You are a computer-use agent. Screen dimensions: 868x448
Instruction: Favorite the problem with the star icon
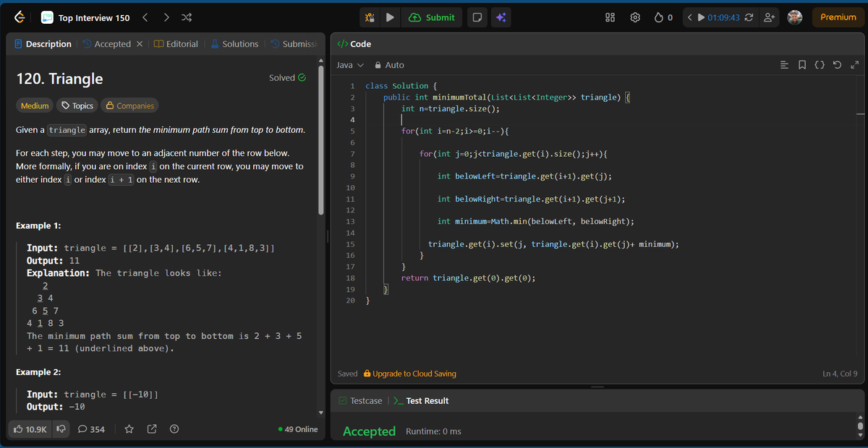click(x=129, y=429)
